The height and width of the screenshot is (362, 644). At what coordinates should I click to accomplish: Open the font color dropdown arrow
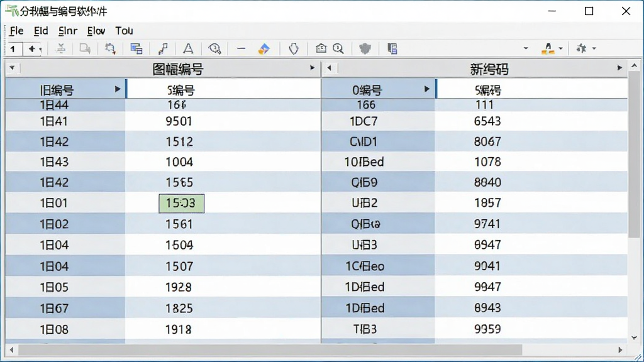(560, 48)
